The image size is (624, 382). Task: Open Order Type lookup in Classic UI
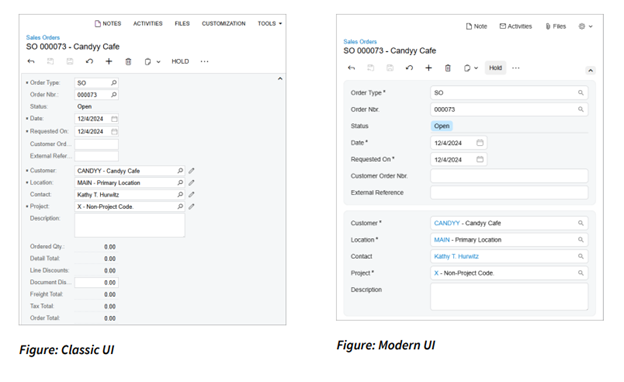114,83
